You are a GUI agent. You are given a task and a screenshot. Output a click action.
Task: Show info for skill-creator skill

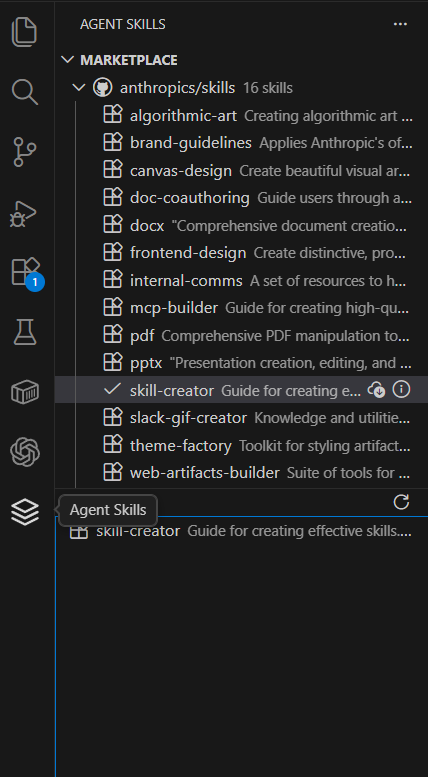(x=401, y=389)
